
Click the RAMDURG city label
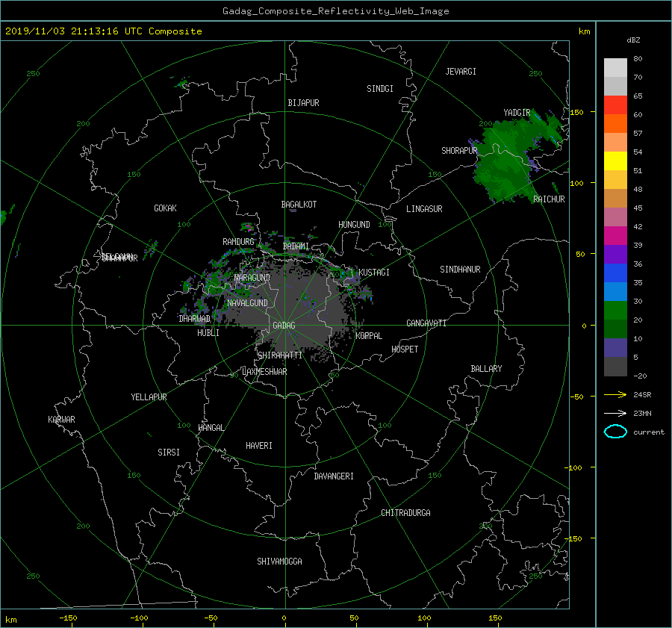[238, 242]
